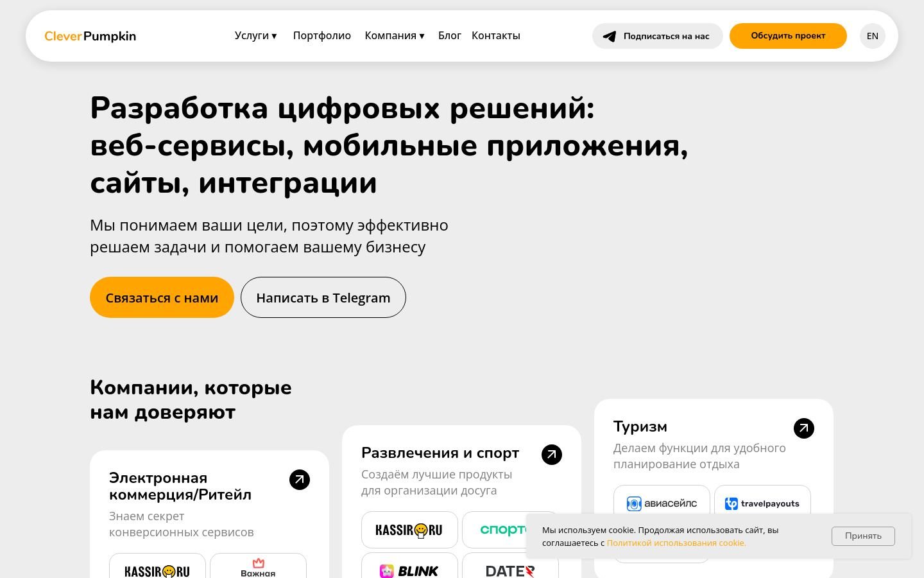The height and width of the screenshot is (578, 924).
Task: Click the Связаться с нами button
Action: click(162, 297)
